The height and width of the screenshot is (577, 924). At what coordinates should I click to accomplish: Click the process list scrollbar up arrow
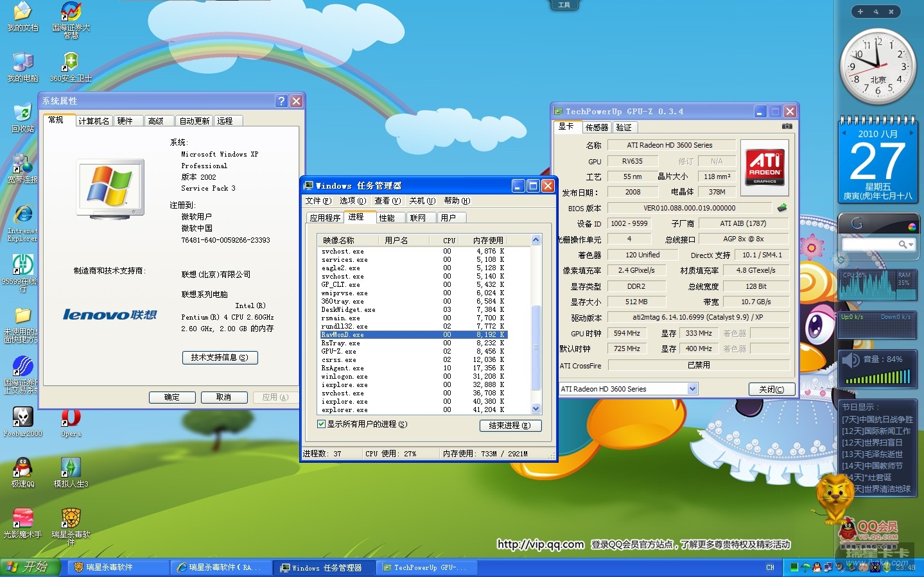click(536, 240)
